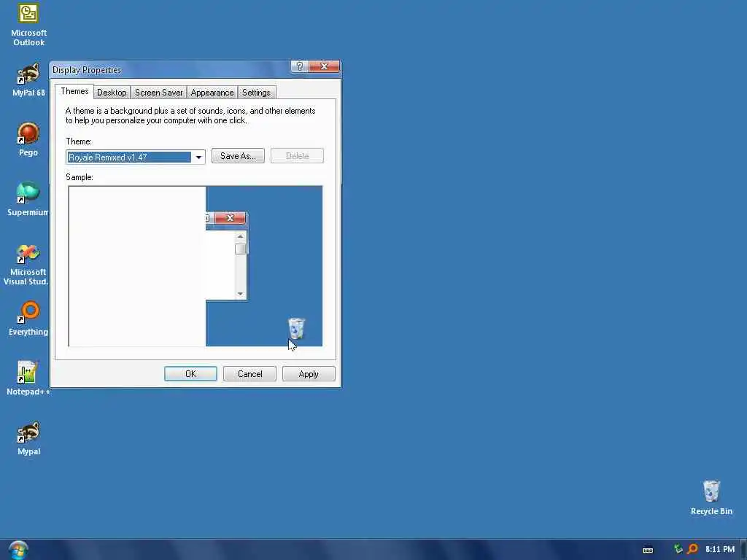The height and width of the screenshot is (560, 747).
Task: Select the Microsoft Visual Studio shortcut
Action: [x=27, y=265]
